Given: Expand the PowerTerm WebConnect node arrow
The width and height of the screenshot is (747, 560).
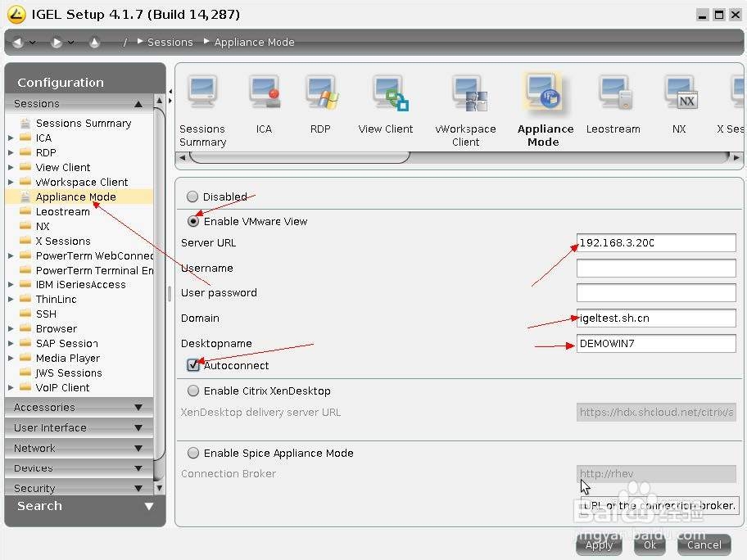Looking at the screenshot, I should (x=11, y=256).
